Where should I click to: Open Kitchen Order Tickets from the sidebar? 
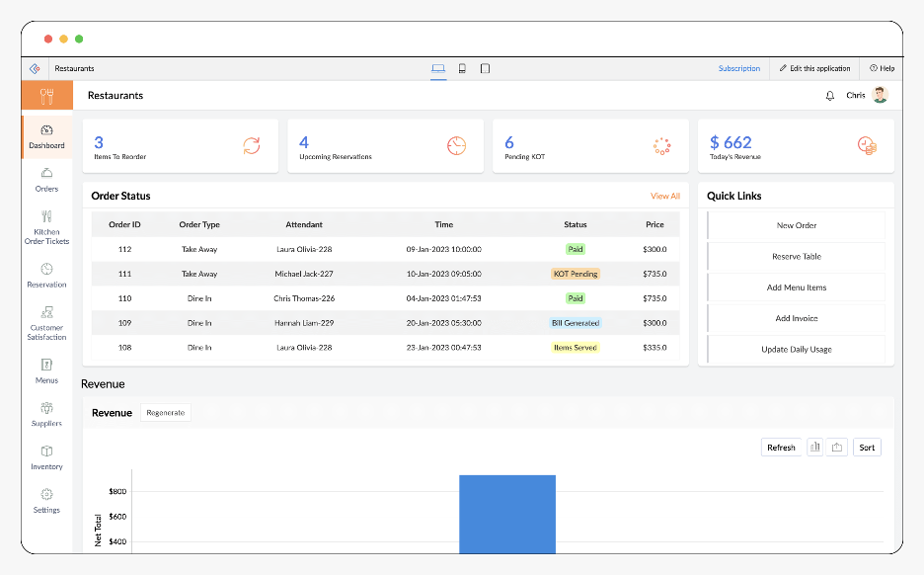tap(45, 229)
